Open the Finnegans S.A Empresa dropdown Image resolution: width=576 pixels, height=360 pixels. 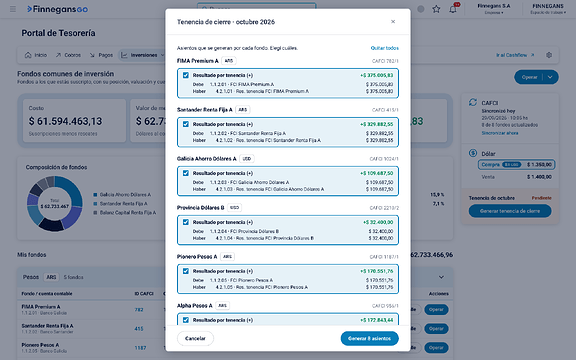[x=494, y=9]
